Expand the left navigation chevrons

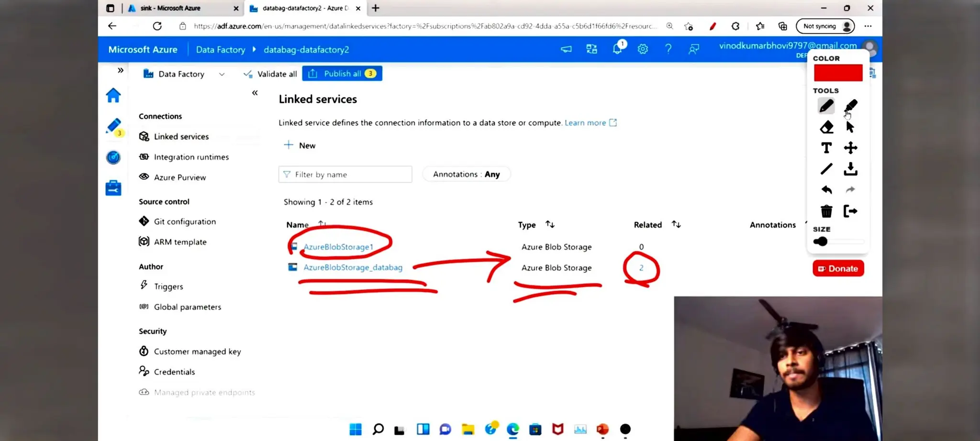[121, 70]
